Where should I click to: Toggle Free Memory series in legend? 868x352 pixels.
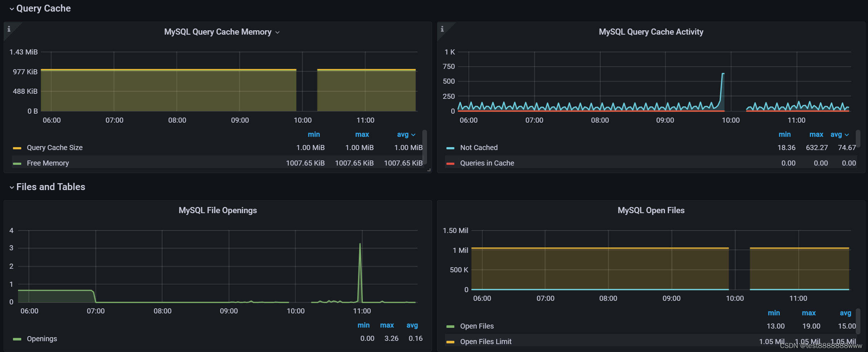coord(48,163)
